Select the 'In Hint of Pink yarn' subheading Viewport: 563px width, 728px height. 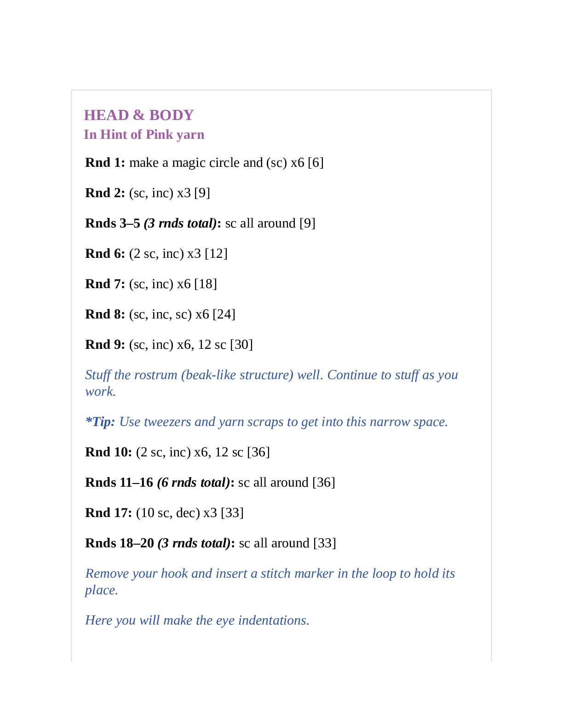144,135
